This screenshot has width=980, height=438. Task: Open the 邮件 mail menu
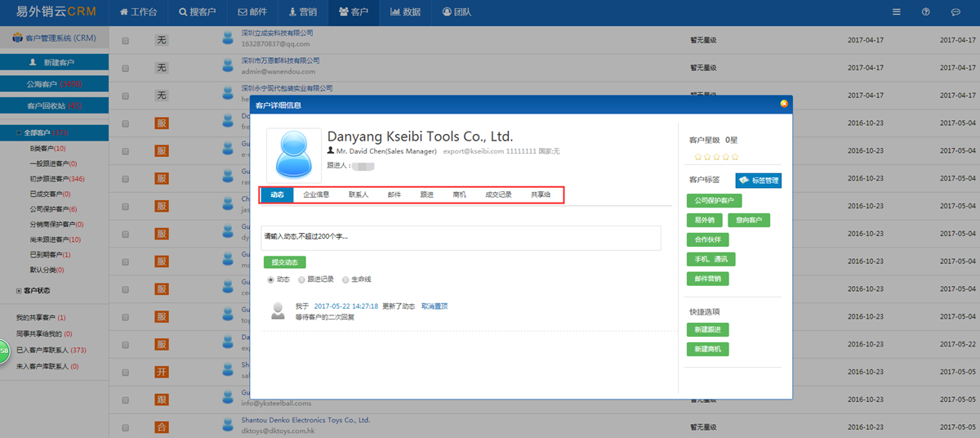click(x=252, y=12)
